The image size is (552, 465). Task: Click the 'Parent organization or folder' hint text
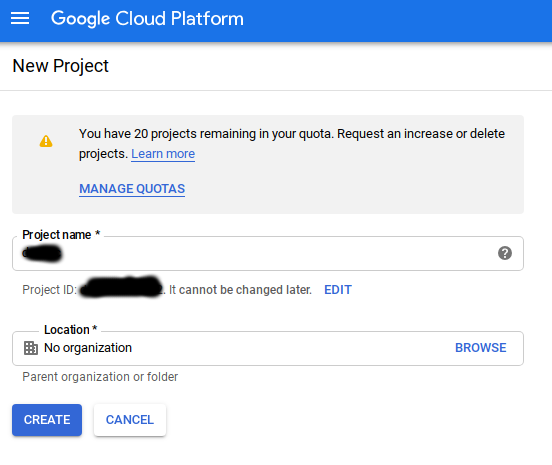[100, 377]
